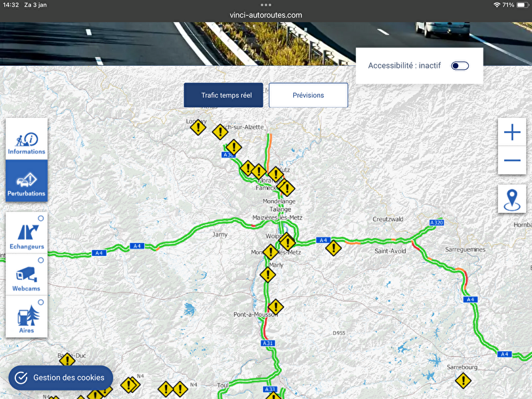Select the Perturbations traffic layer
Viewport: 532px width, 399px height.
point(27,181)
